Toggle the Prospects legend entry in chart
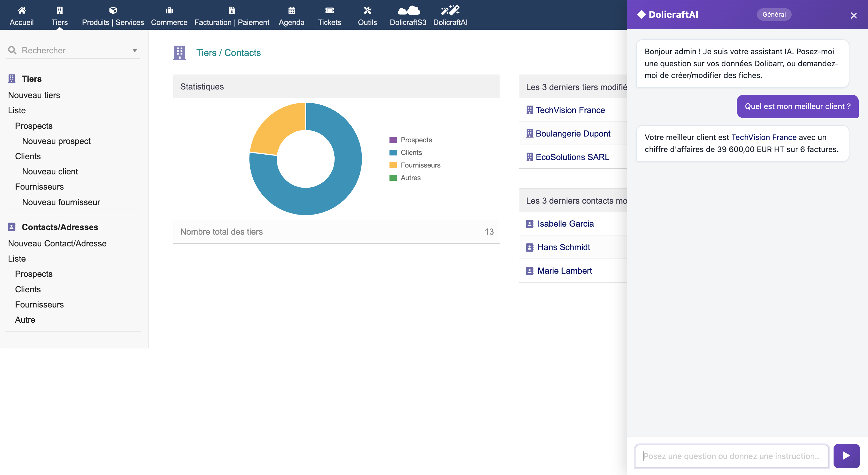Image resolution: width=868 pixels, height=475 pixels. [416, 140]
